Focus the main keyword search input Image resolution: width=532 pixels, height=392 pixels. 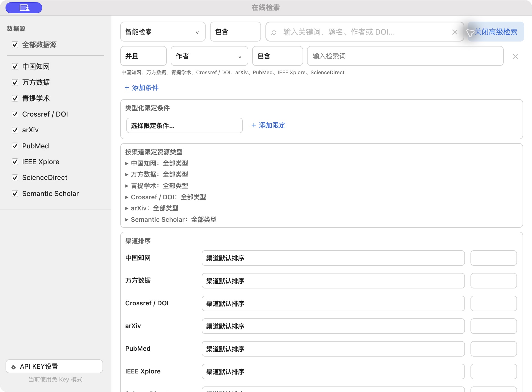pyautogui.click(x=365, y=32)
